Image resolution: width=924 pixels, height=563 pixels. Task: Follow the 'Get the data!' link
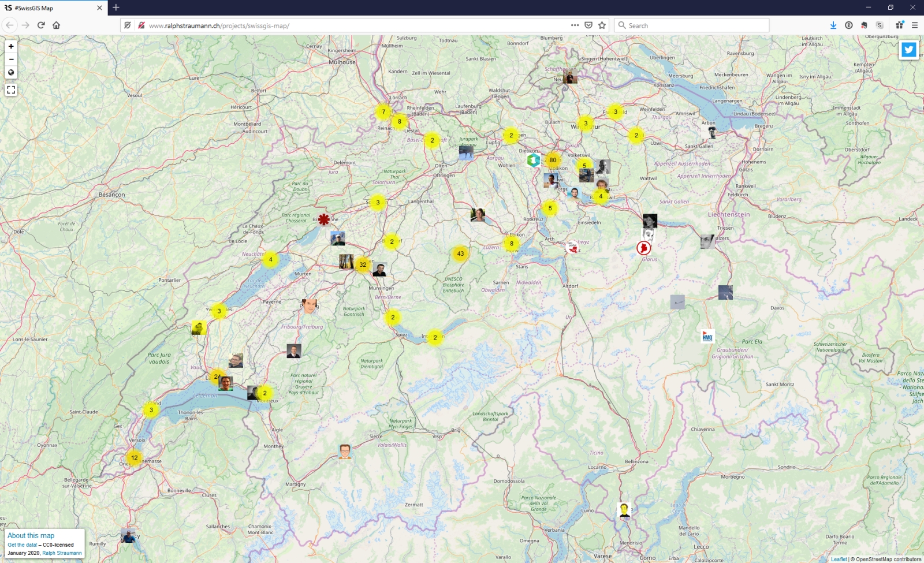tap(23, 543)
